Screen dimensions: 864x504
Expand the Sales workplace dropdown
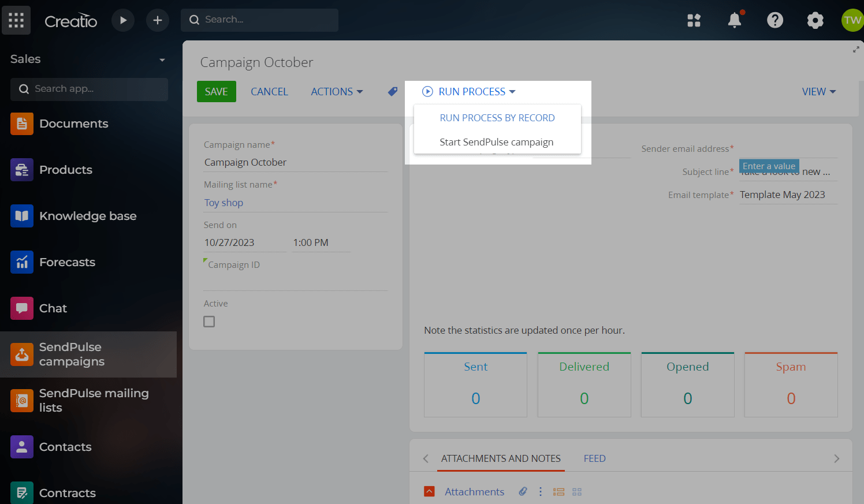pyautogui.click(x=162, y=59)
